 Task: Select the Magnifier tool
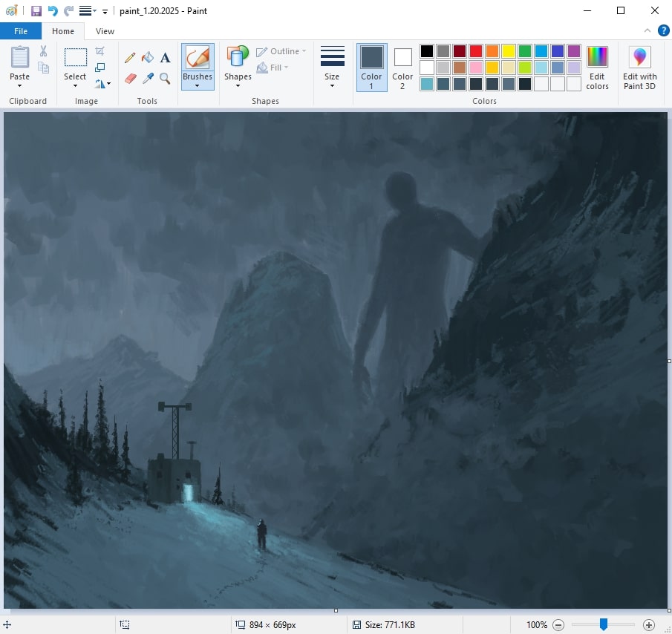pyautogui.click(x=165, y=78)
